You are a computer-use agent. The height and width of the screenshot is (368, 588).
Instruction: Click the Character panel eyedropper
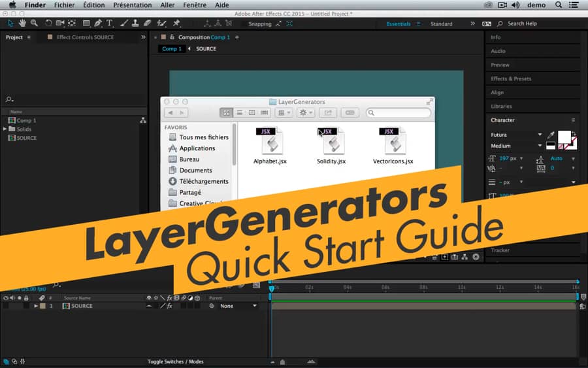point(551,135)
